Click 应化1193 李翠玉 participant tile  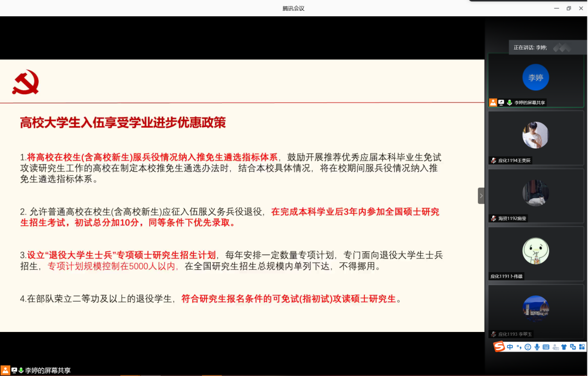[x=536, y=309]
